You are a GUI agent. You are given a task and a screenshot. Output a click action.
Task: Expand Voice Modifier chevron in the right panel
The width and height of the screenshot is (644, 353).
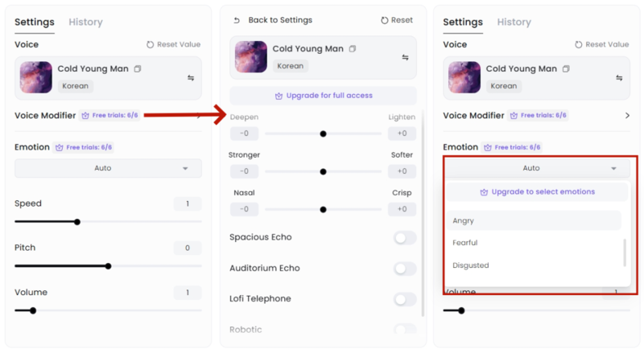click(x=627, y=116)
